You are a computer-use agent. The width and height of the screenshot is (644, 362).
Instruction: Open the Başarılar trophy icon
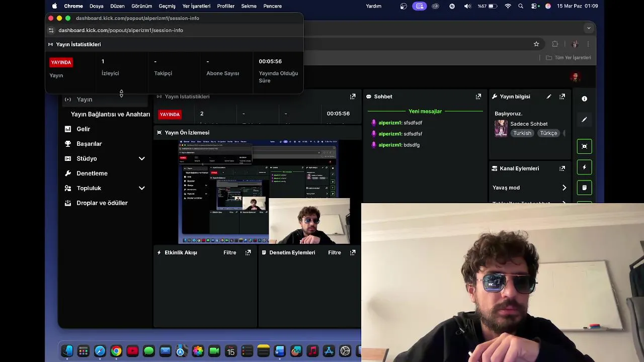point(68,144)
